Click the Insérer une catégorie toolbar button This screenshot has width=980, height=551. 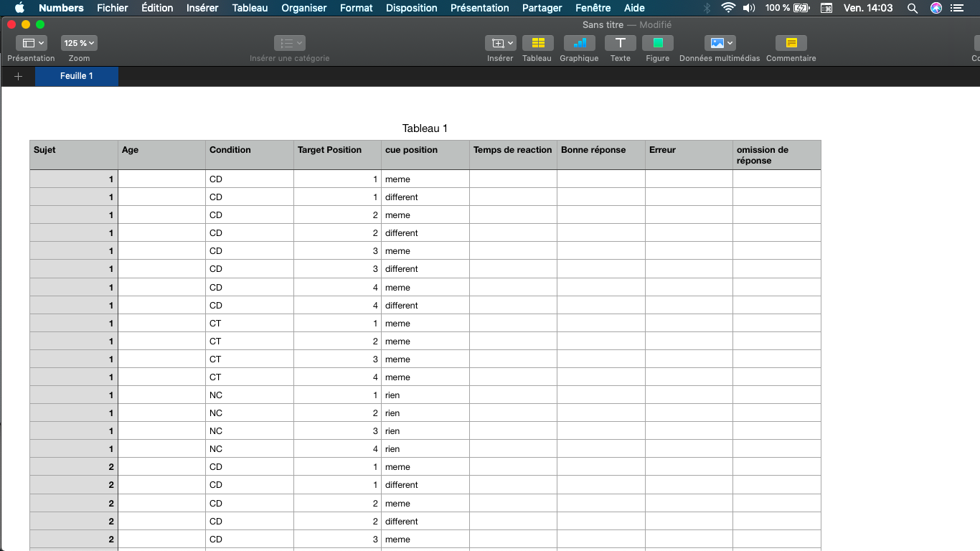tap(290, 43)
